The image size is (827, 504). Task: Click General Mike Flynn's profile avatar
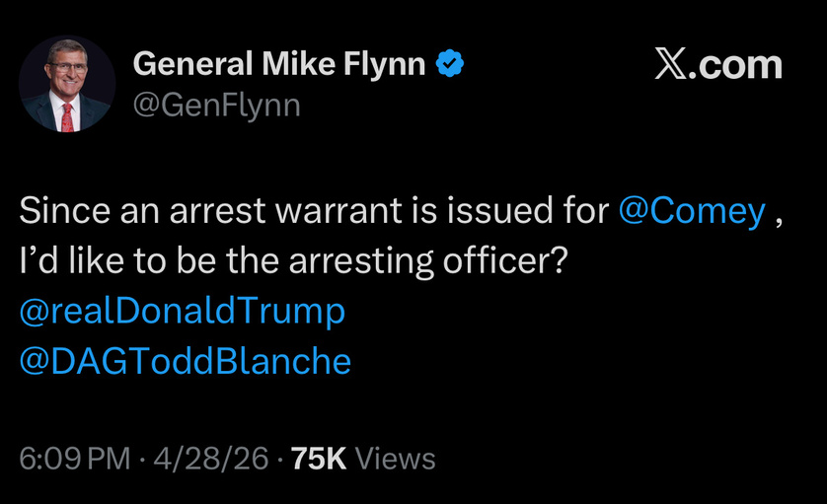67,84
